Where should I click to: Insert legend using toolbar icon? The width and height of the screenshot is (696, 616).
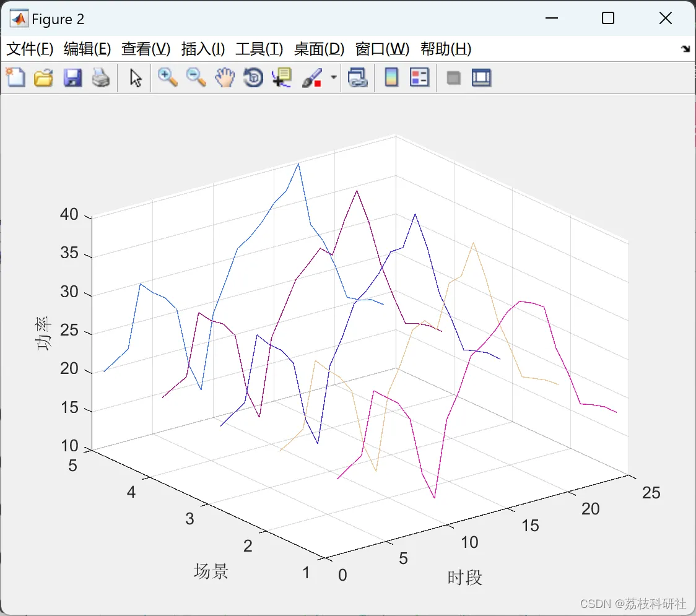419,77
